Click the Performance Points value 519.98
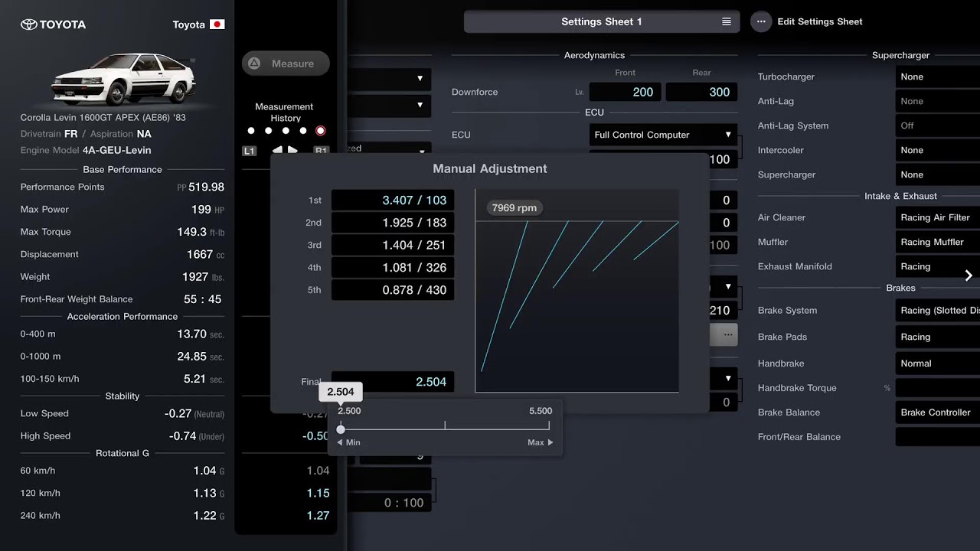 pyautogui.click(x=206, y=187)
